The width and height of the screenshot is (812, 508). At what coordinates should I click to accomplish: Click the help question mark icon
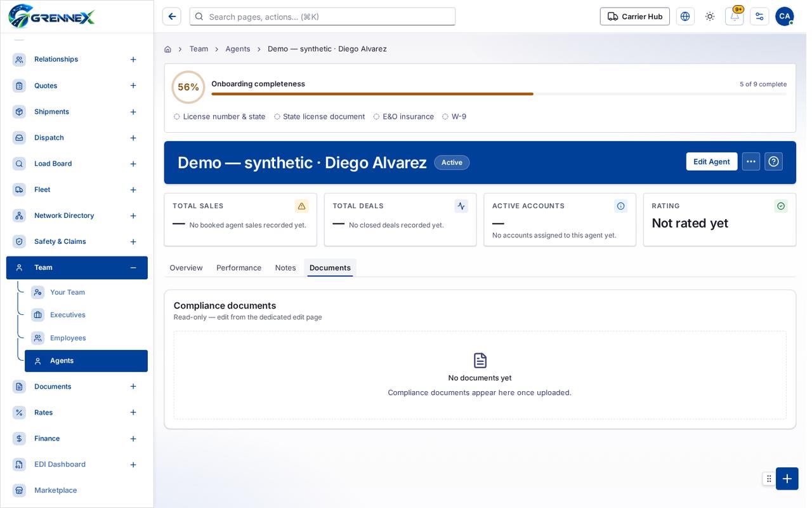(773, 161)
